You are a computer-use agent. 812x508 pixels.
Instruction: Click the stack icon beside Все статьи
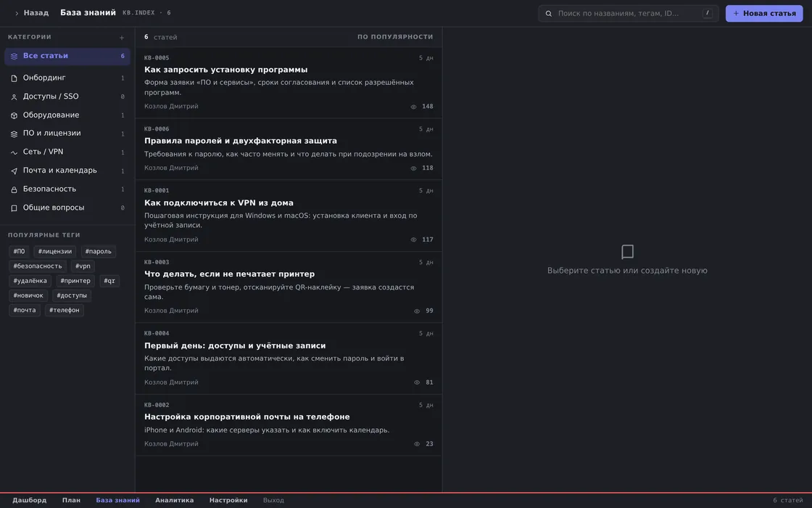pos(14,56)
